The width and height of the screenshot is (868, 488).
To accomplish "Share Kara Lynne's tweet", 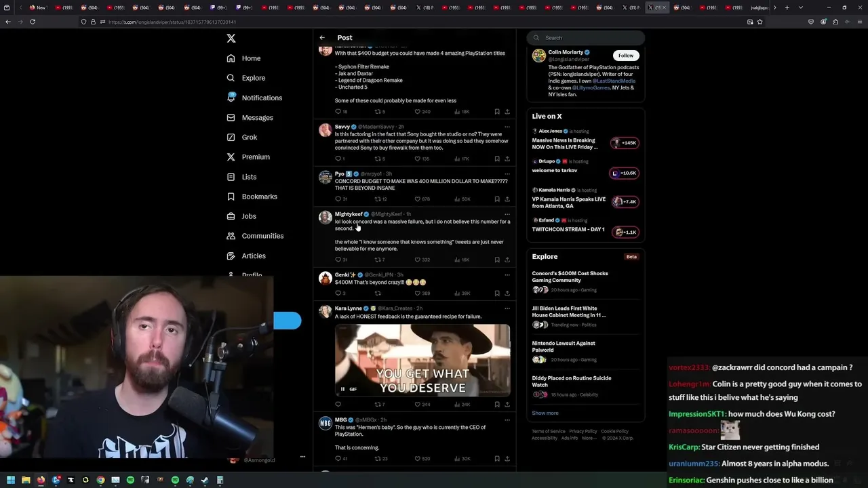I will (x=507, y=405).
